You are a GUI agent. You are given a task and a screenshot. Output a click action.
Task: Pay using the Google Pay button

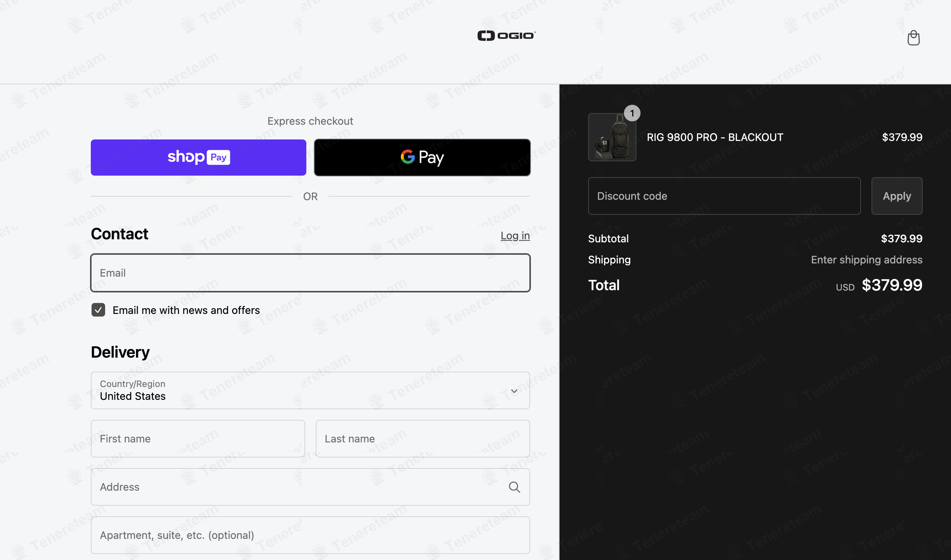[422, 158]
